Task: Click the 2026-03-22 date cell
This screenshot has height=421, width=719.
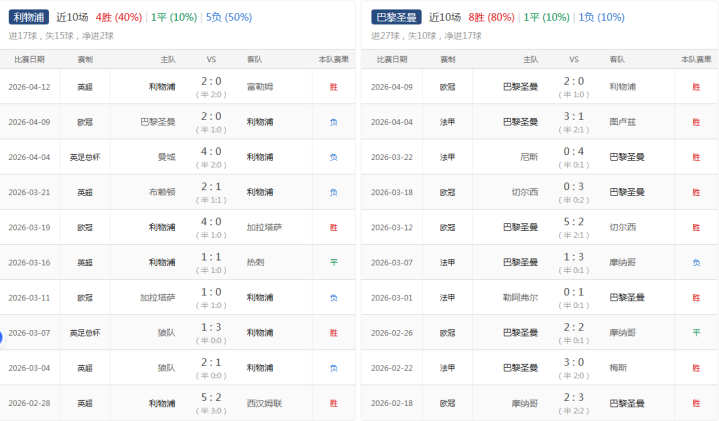Action: [392, 157]
